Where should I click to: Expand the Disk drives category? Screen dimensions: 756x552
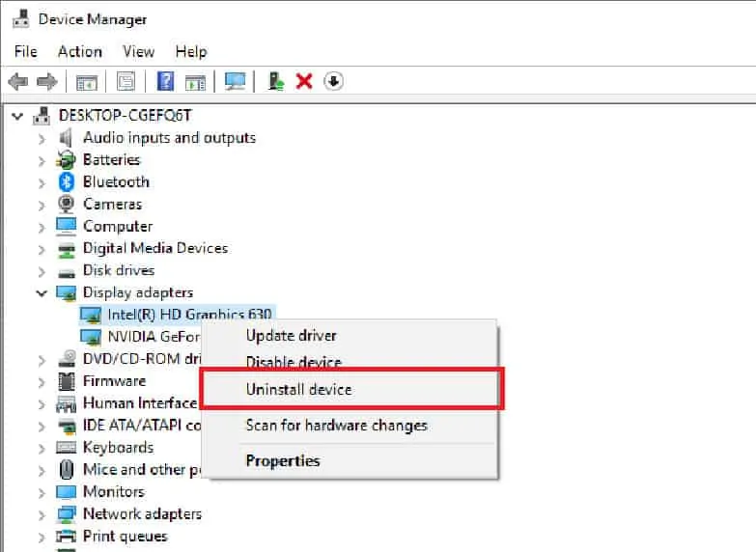42,272
